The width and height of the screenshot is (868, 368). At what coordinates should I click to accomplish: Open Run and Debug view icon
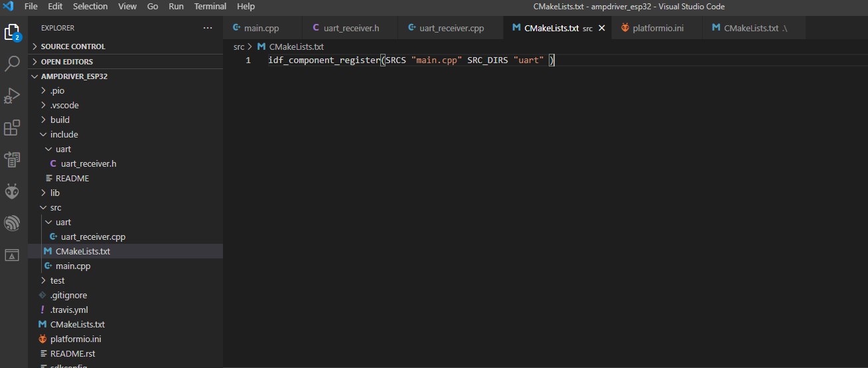(x=13, y=96)
